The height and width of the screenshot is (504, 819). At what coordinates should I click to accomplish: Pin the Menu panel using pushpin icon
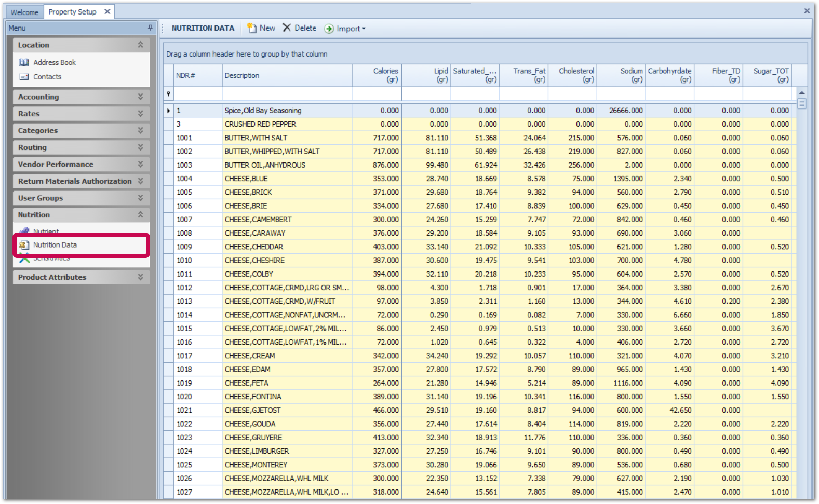pos(150,28)
